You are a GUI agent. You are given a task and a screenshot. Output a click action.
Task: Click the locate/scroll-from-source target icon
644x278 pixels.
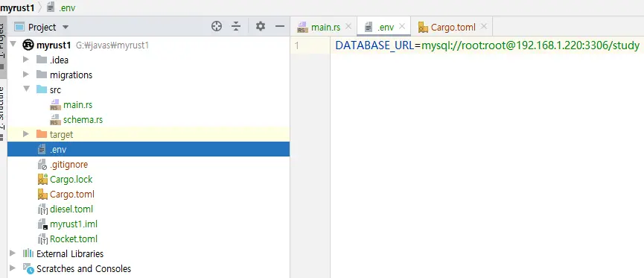point(217,27)
